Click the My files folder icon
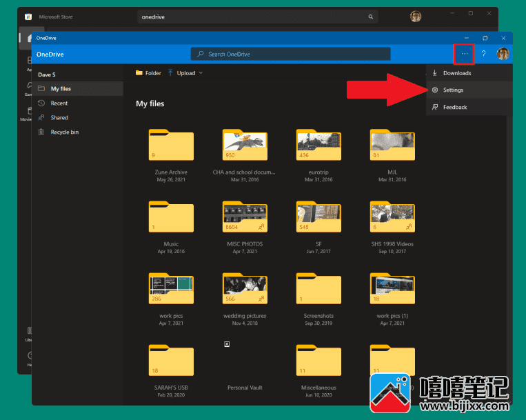Image resolution: width=526 pixels, height=420 pixels. (x=41, y=88)
